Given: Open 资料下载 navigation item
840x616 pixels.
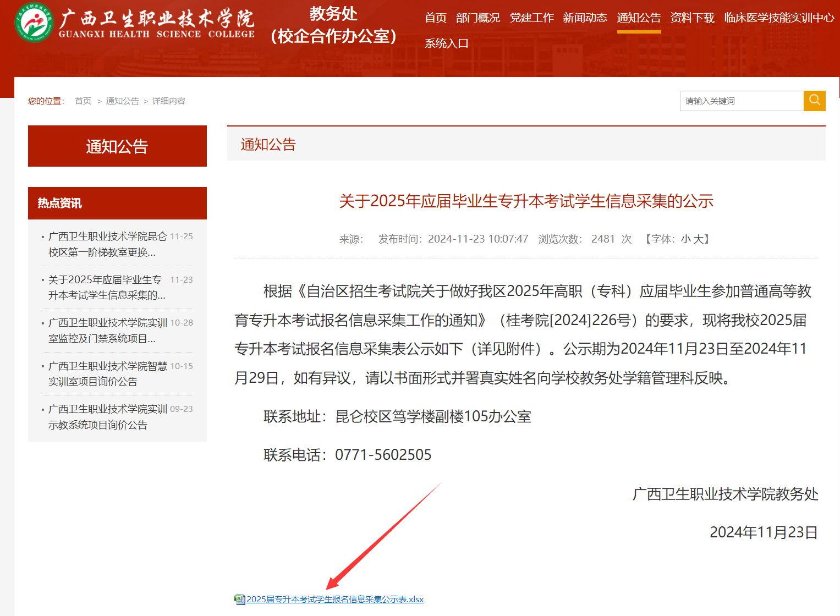Looking at the screenshot, I should [x=693, y=18].
